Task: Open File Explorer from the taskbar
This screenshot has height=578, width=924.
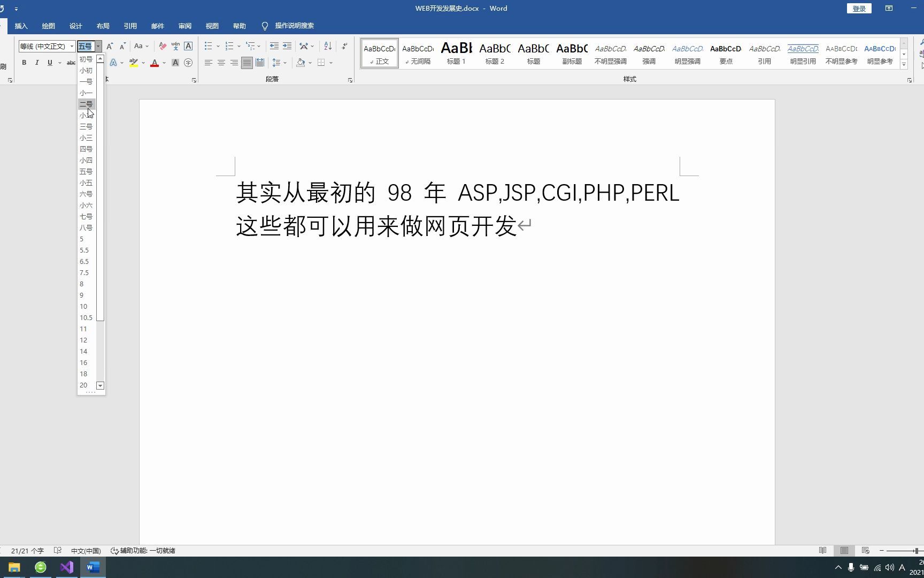Action: tap(14, 567)
